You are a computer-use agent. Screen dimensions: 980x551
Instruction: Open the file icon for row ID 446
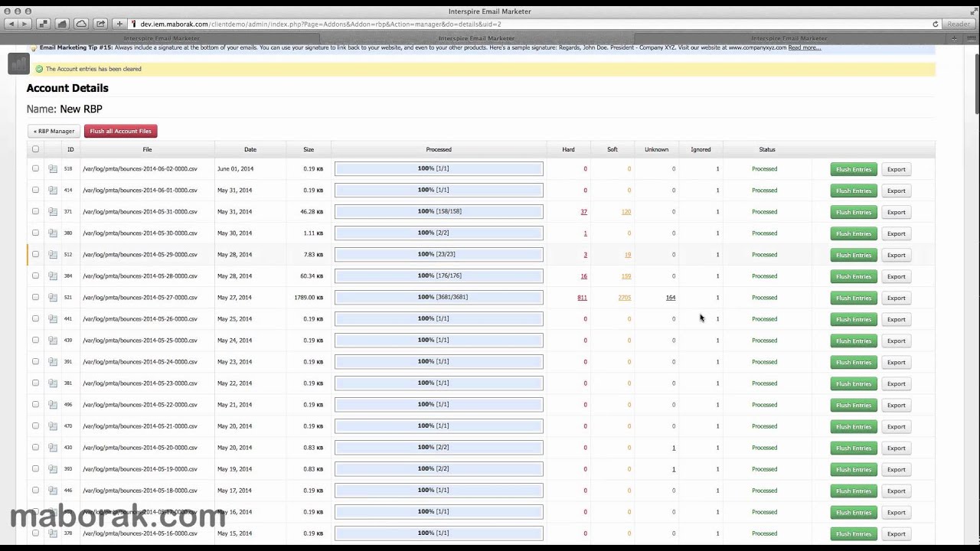53,491
